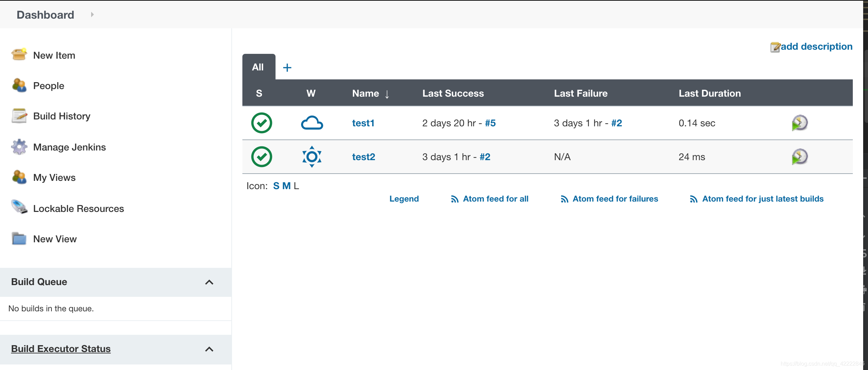This screenshot has height=370, width=868.
Task: Click test2 last failure 'N/A'
Action: click(562, 157)
